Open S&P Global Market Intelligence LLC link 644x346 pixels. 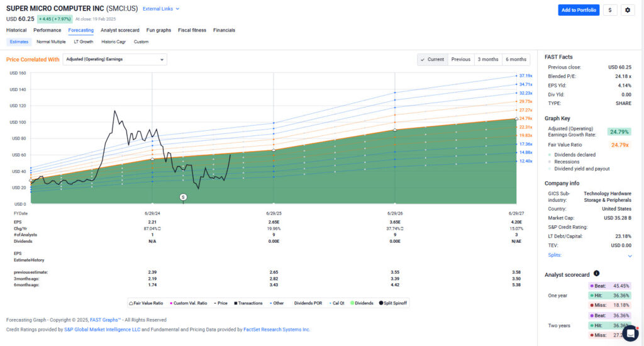point(103,330)
